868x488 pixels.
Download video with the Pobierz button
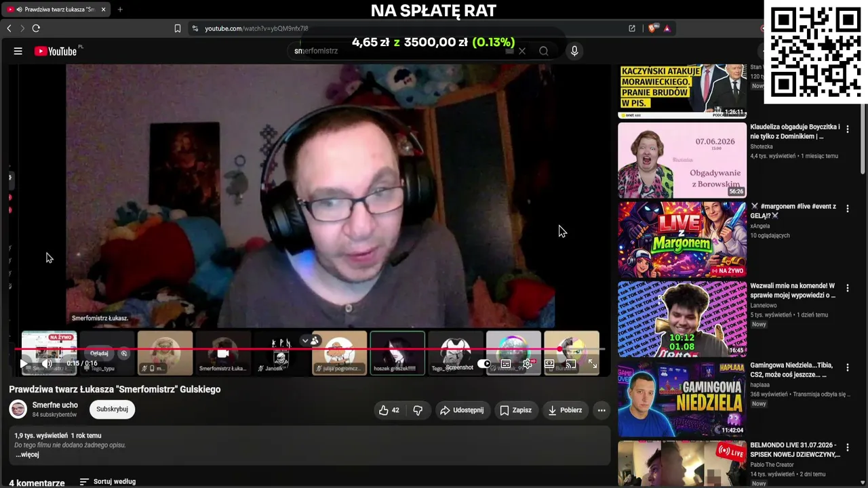[x=565, y=410]
